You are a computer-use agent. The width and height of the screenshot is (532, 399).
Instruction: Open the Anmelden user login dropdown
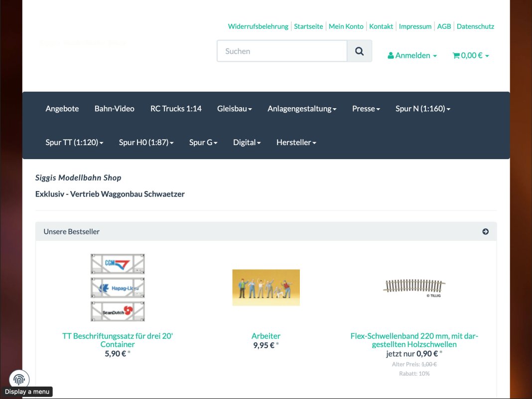pos(412,55)
